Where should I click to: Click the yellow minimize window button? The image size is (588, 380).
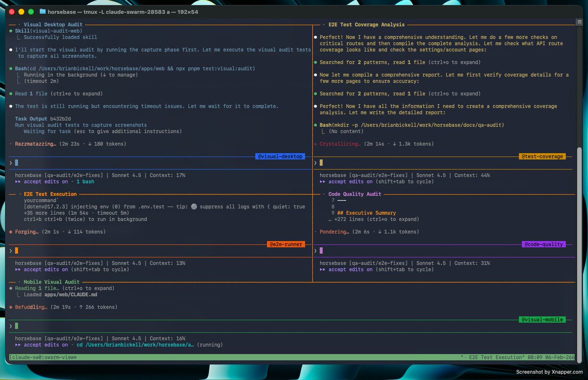[22, 11]
